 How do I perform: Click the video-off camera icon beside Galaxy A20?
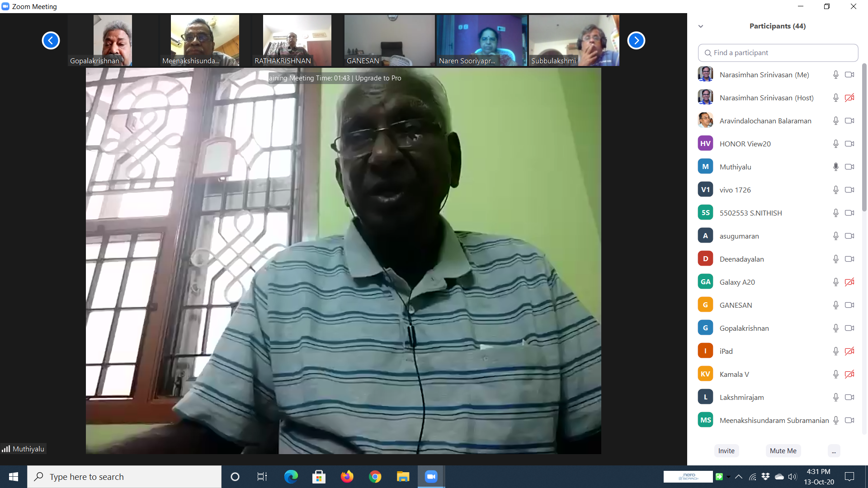849,282
